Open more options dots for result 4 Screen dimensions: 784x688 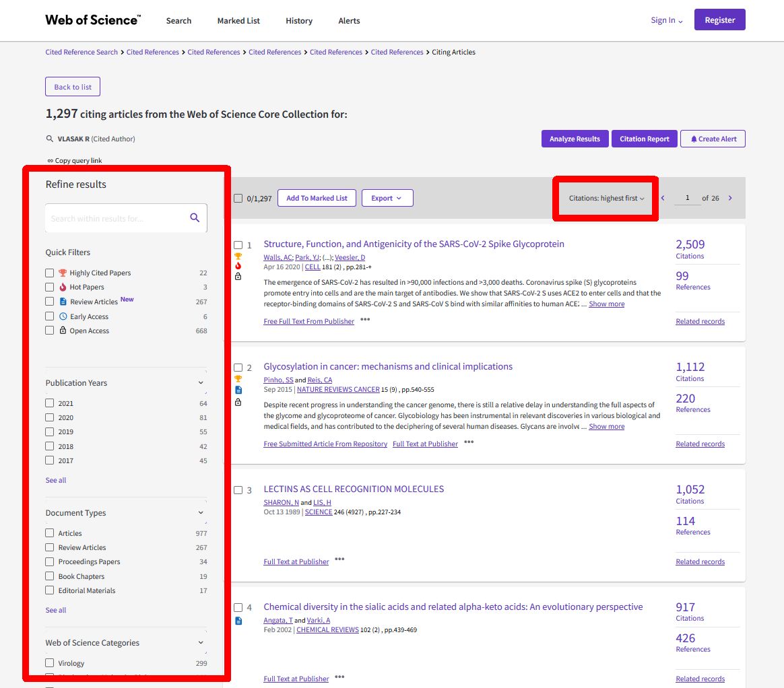coord(339,677)
